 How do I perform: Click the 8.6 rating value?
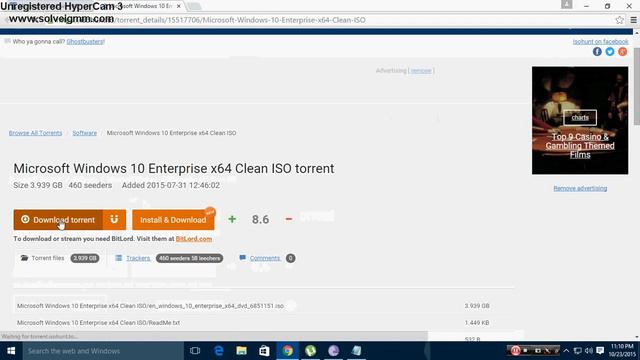[260, 220]
